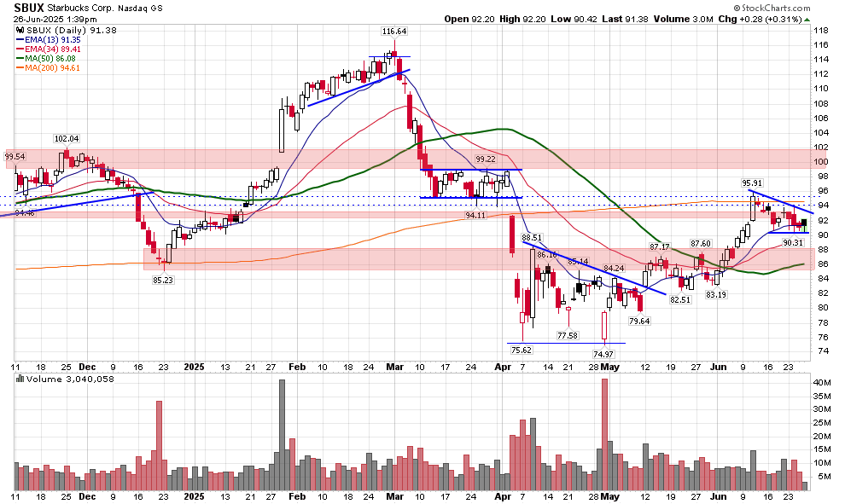This screenshot has height=504, width=845.
Task: Click the timestamp "26-Jun-2025 1:39pm"
Action: tap(55, 20)
